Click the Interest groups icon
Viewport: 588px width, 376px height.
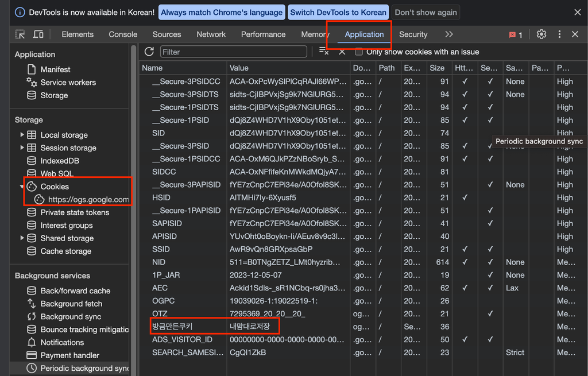coord(32,225)
